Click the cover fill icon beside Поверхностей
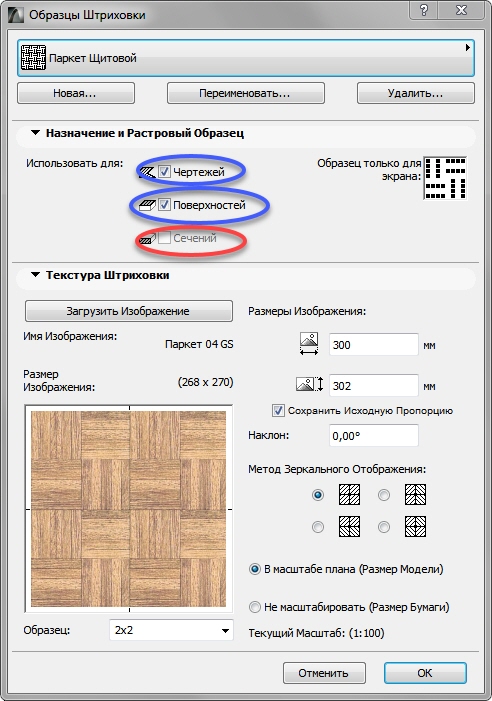492x701 pixels. (147, 205)
